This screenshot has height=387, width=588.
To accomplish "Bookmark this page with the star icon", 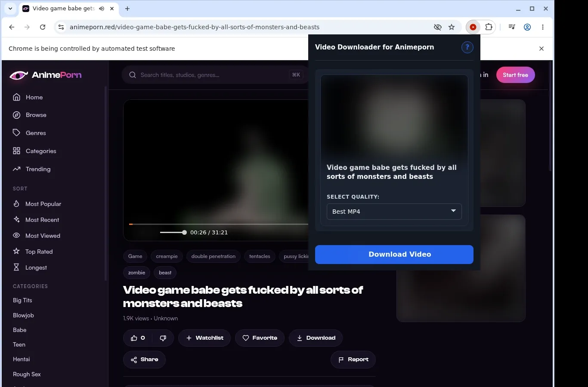I will pos(452,27).
